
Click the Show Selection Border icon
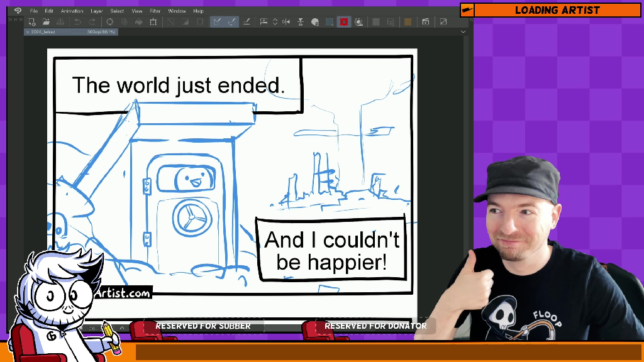pyautogui.click(x=200, y=22)
